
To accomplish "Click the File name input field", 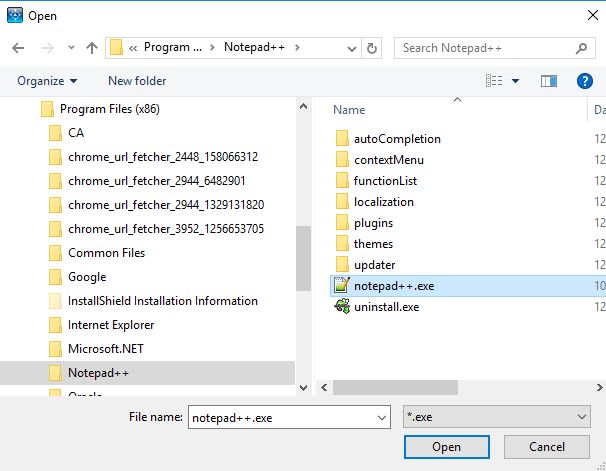I will click(279, 416).
